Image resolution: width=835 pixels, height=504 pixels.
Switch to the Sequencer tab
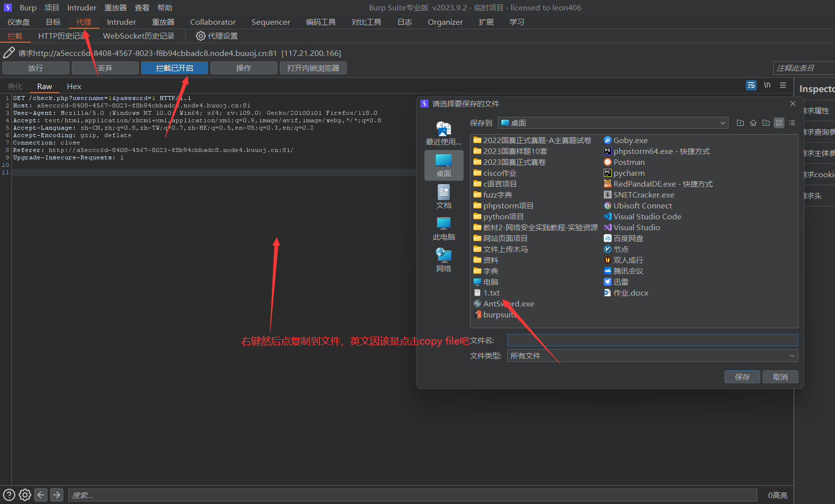(271, 22)
